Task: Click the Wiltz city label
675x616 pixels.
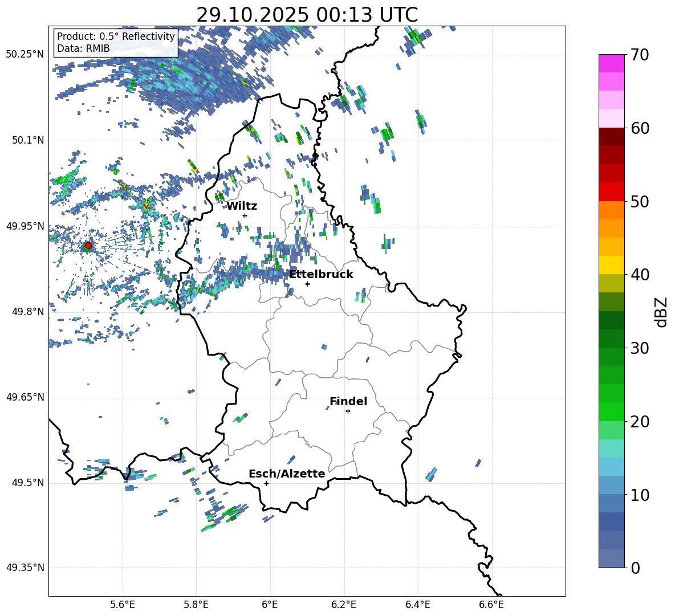Action: 242,206
